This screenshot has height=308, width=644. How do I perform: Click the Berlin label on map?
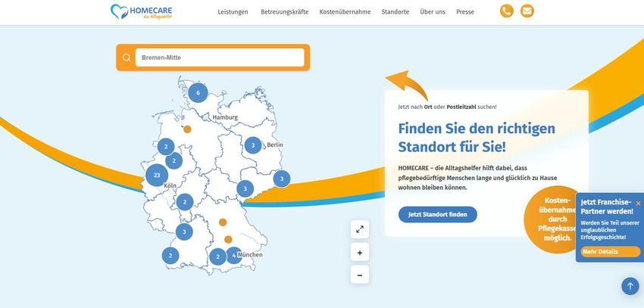[x=275, y=145]
